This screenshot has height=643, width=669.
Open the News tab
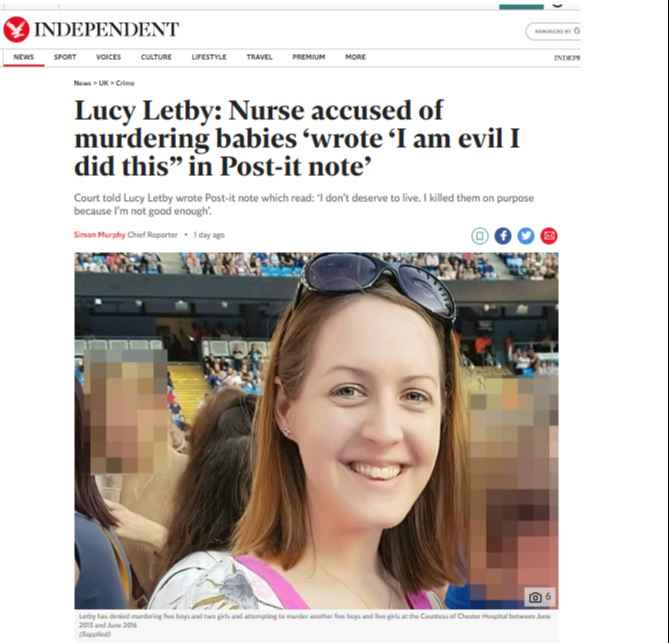point(23,57)
